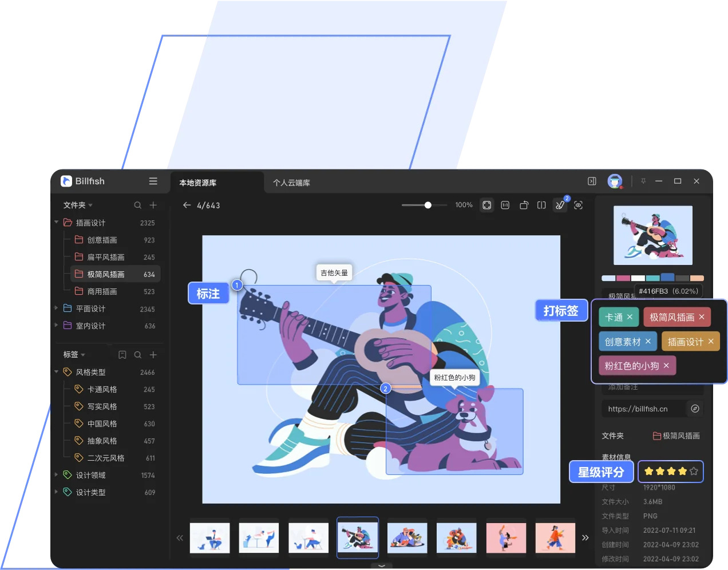Click the https://billfish.cn URL field
This screenshot has width=728, height=570.
click(x=643, y=409)
